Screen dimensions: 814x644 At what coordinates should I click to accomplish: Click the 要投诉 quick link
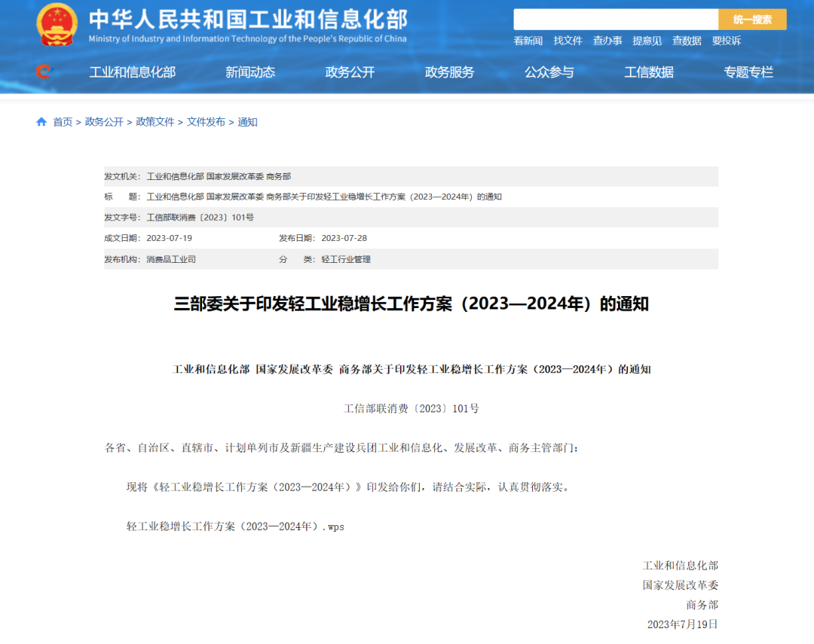coord(727,41)
